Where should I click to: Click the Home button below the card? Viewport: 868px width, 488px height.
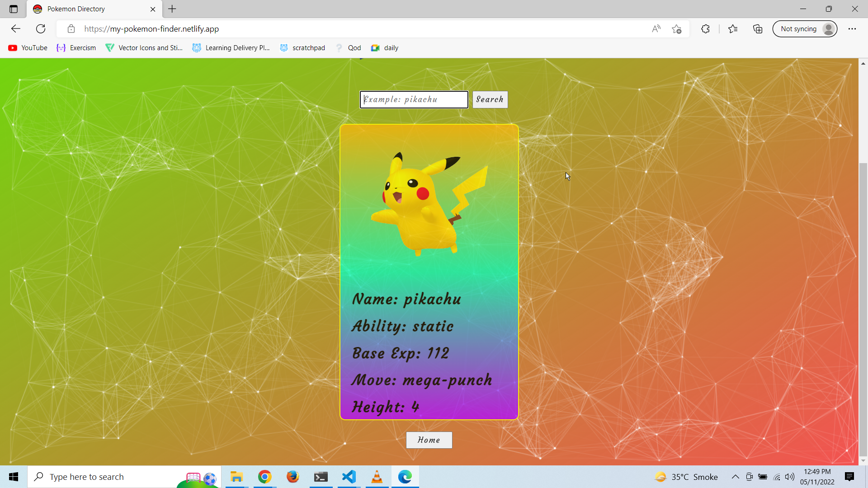click(x=429, y=440)
